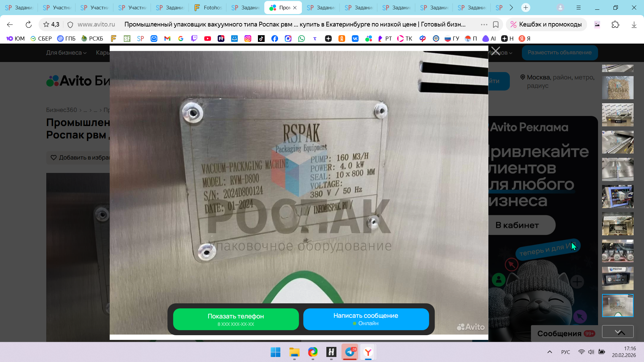The image size is (644, 362).
Task: Open WhatsApp bookmark icon
Action: [x=302, y=39]
